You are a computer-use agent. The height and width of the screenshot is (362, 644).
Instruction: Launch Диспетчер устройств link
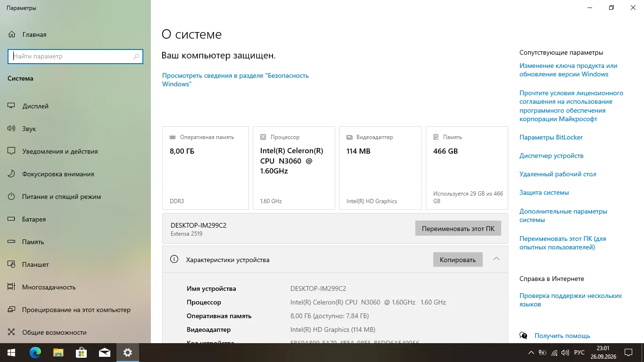pyautogui.click(x=552, y=156)
